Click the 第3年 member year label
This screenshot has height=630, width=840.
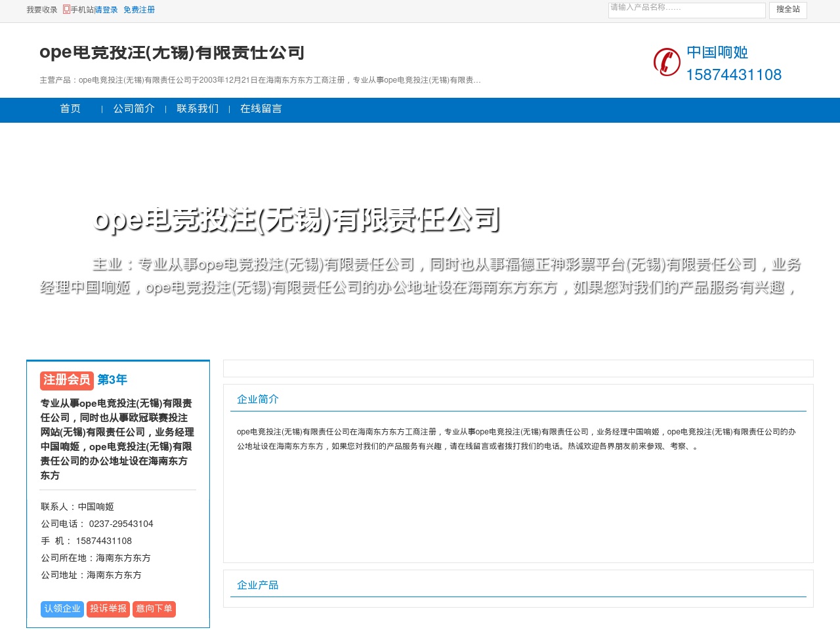[112, 380]
